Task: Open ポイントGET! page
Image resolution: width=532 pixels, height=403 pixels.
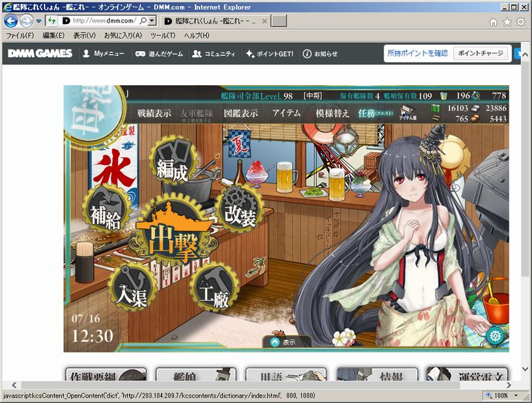Action: [x=270, y=54]
